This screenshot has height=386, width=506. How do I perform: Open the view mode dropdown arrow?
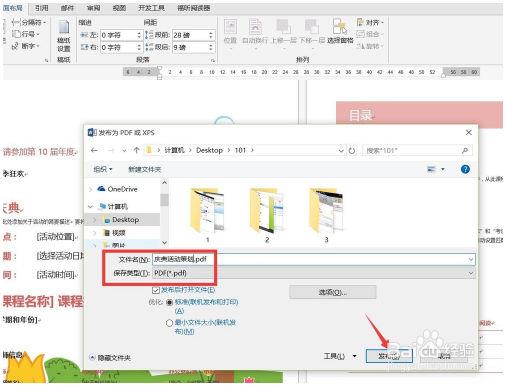point(443,169)
